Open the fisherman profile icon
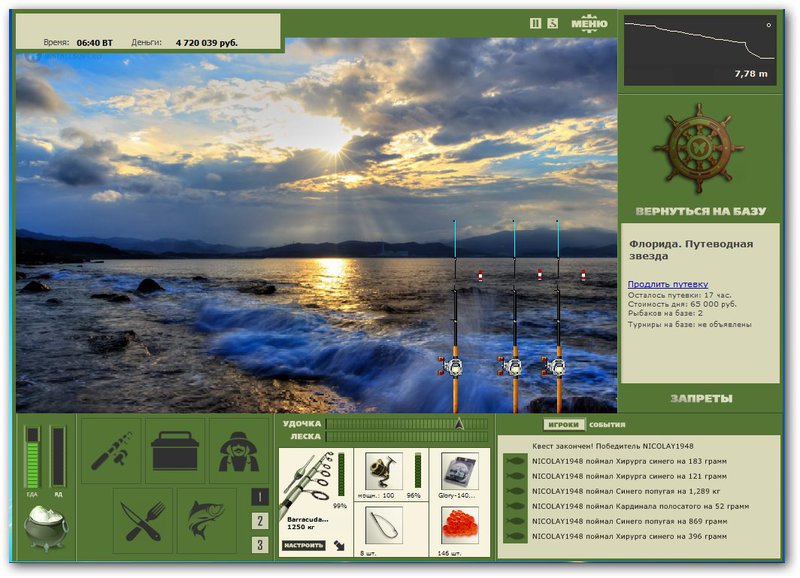The image size is (800, 578). 238,451
